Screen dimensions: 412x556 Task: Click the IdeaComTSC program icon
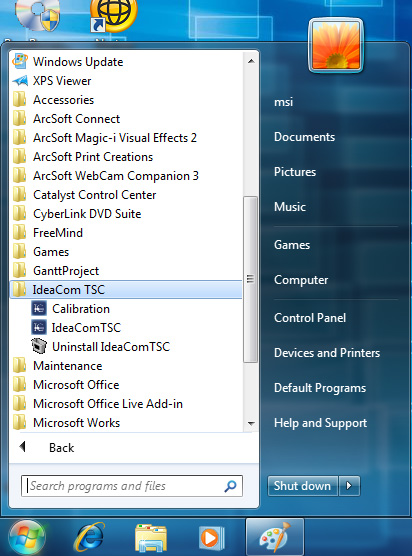pyautogui.click(x=39, y=327)
